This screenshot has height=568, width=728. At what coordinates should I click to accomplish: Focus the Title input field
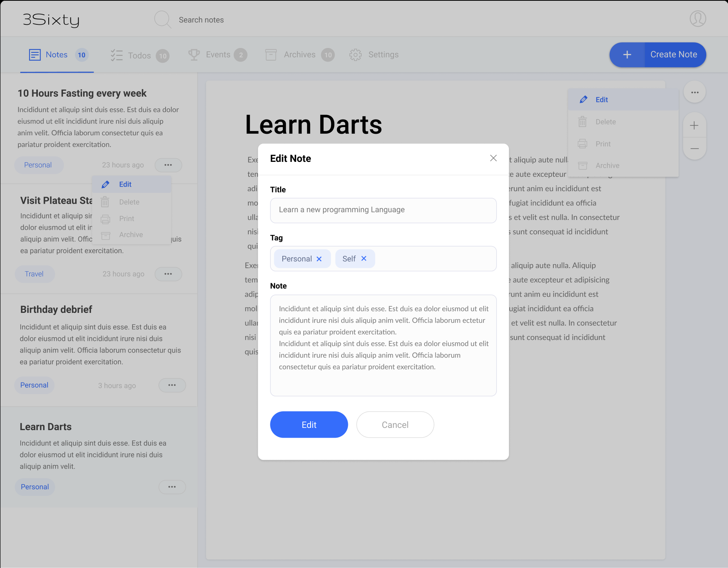tap(383, 210)
